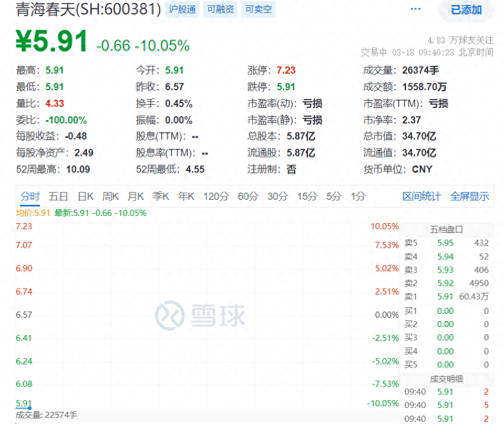Click the 成交量 value 26374手 in the stats grid
This screenshot has height=424, width=504.
click(x=420, y=70)
